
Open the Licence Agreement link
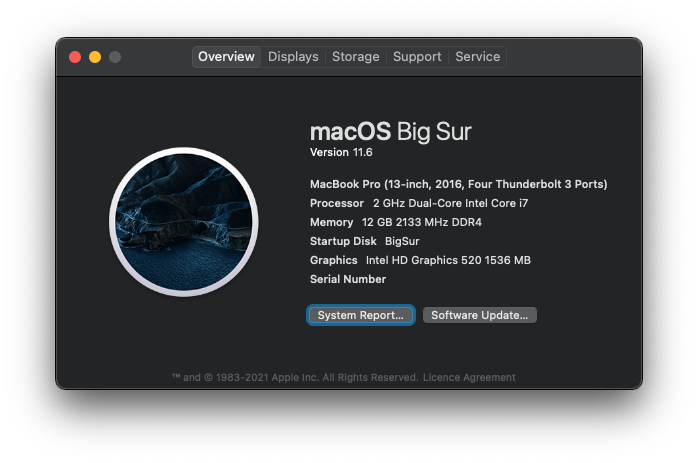point(469,378)
